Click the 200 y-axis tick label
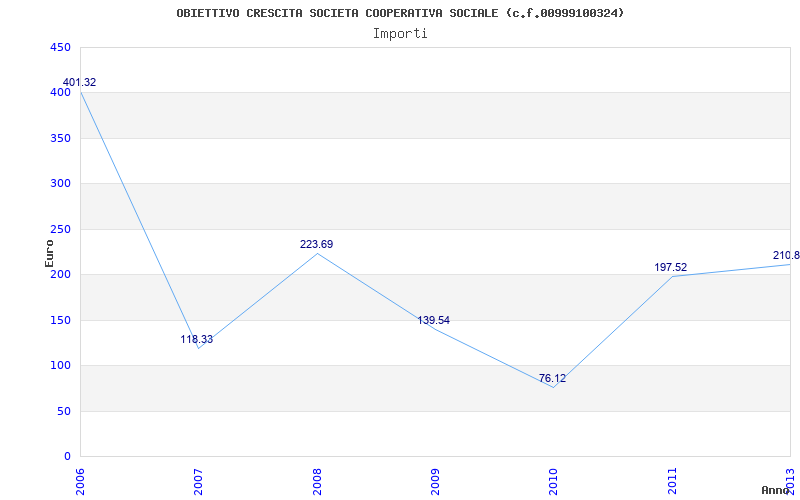The image size is (800, 500). click(60, 274)
